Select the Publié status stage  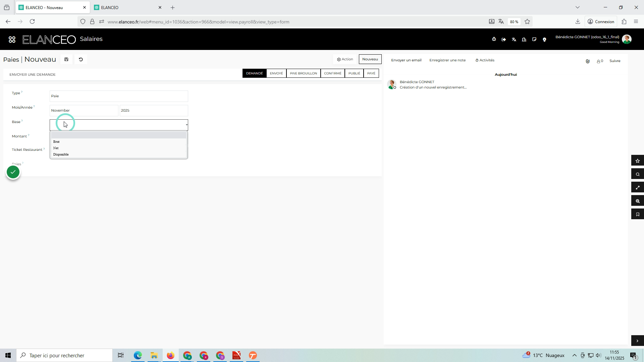(x=354, y=73)
